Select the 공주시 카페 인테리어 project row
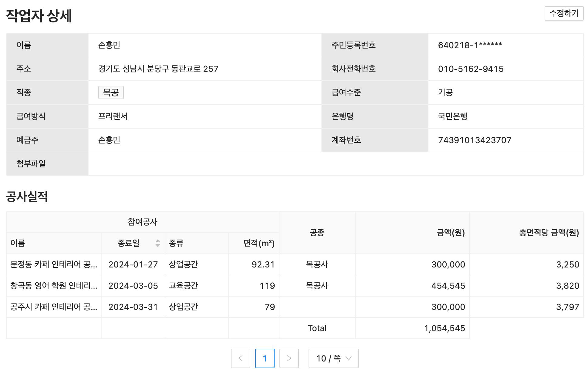The height and width of the screenshot is (373, 588). [54, 307]
